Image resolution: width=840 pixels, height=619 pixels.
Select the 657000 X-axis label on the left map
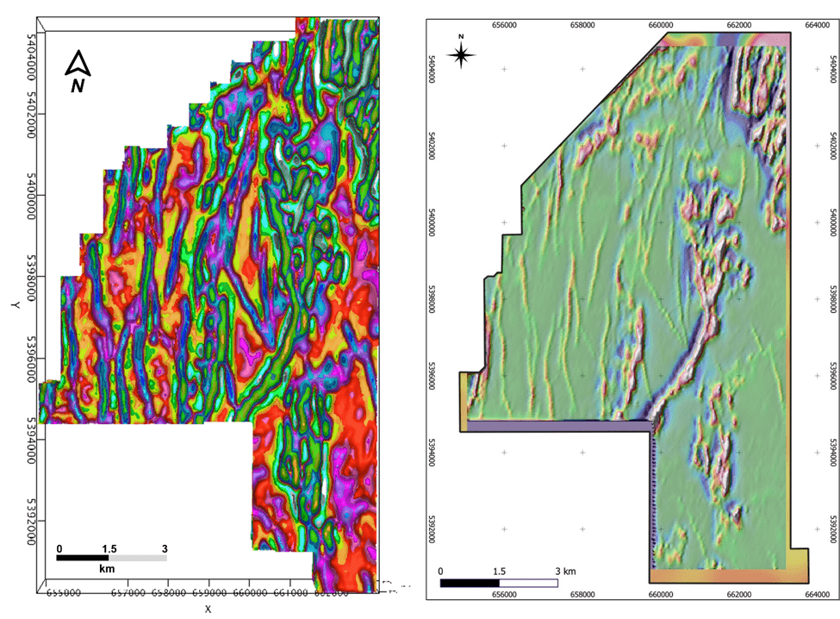point(128,593)
